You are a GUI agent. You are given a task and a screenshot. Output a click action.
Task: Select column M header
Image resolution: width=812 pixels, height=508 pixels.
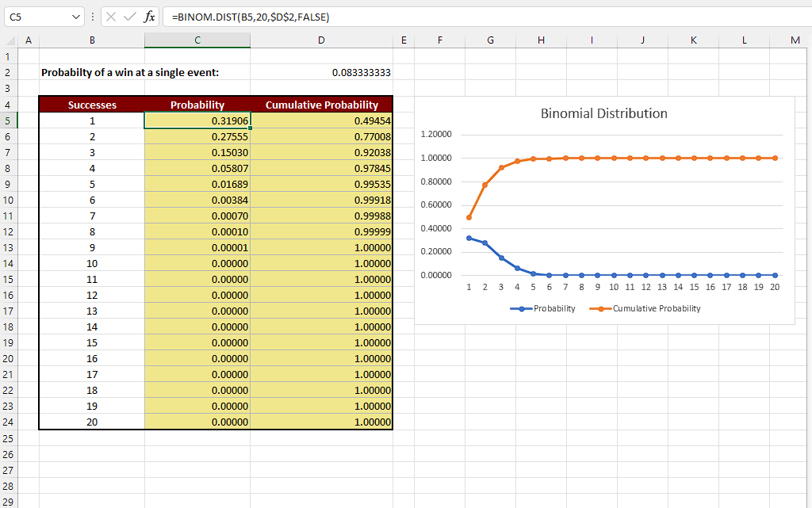[x=795, y=40]
